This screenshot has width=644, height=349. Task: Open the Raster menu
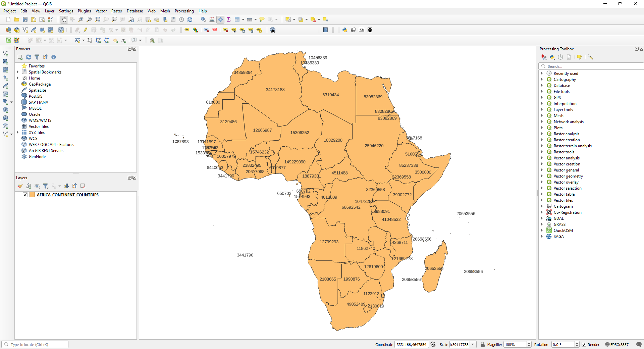117,11
